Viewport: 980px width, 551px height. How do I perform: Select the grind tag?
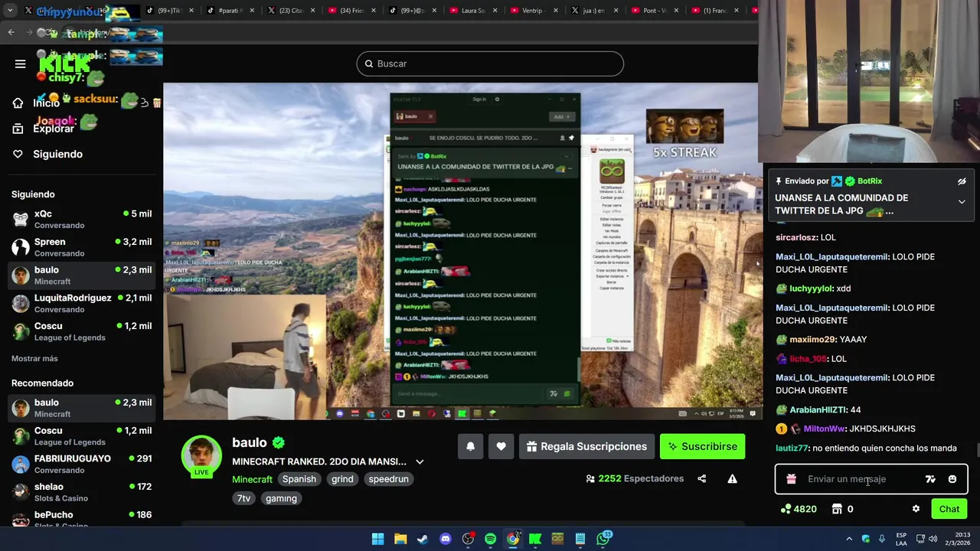(x=342, y=479)
